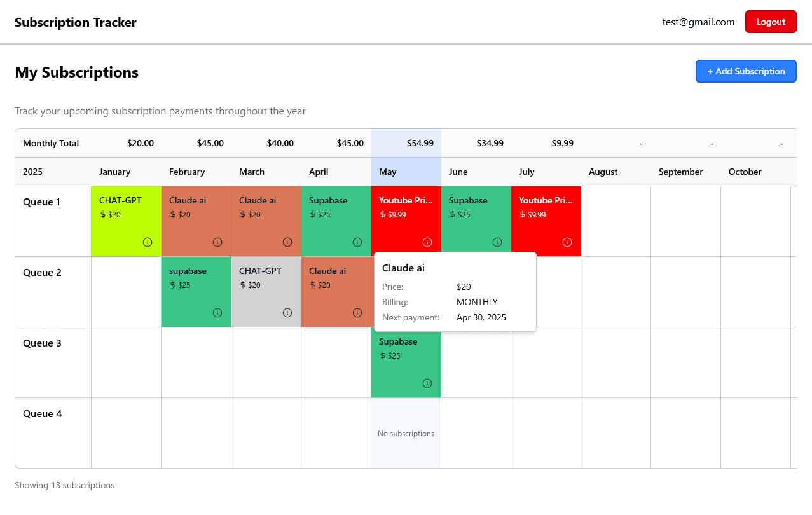
Task: Open info icon on January CHAT-GPT card
Action: tap(148, 242)
